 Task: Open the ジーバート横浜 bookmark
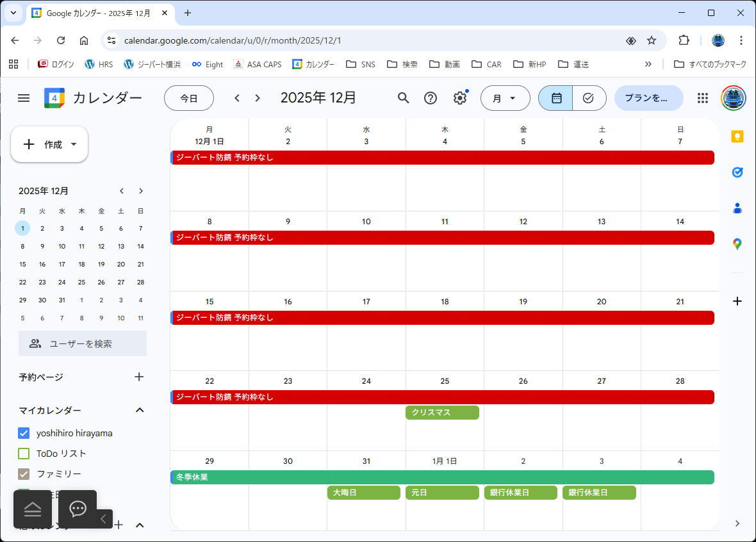tap(152, 64)
